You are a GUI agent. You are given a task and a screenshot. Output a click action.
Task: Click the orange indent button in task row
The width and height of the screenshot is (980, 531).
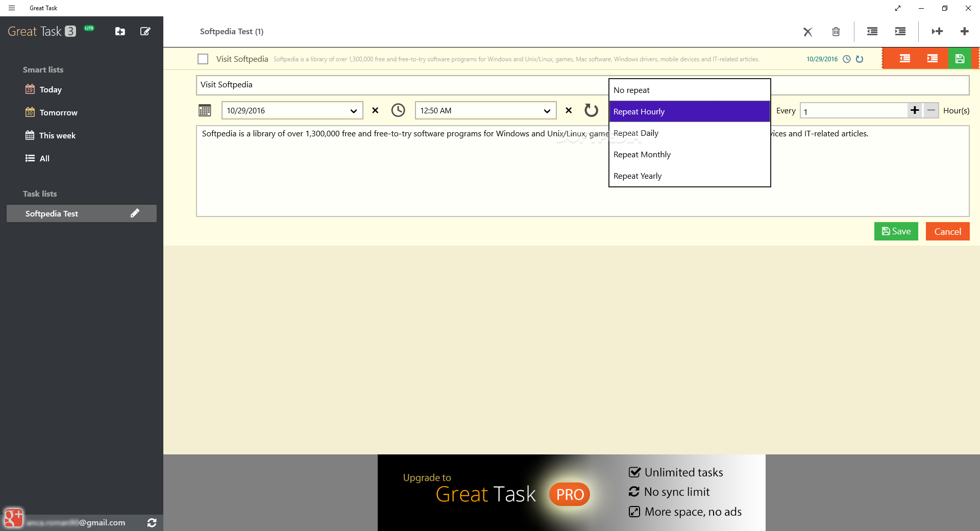click(933, 58)
